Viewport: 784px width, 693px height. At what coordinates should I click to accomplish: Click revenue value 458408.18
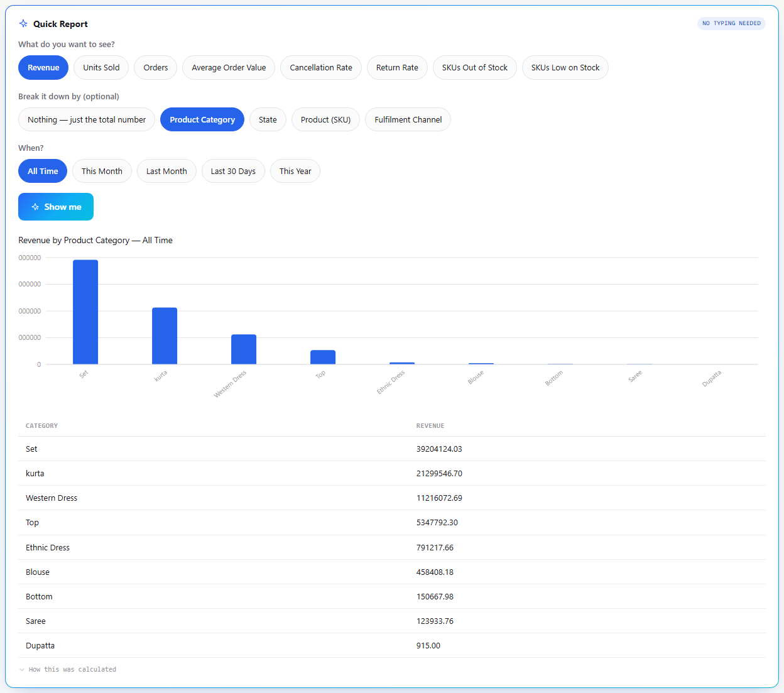point(435,572)
